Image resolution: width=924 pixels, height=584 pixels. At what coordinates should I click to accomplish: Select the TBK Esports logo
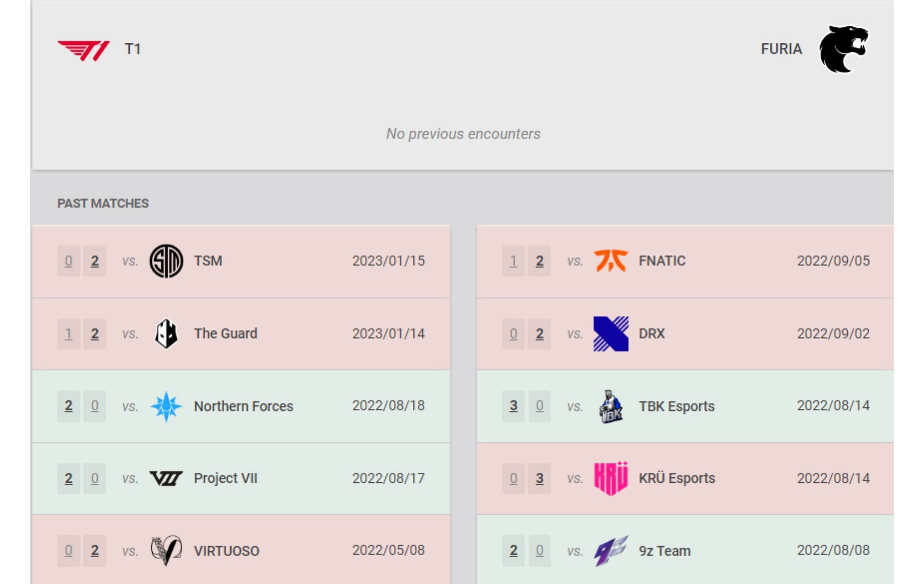(x=611, y=407)
